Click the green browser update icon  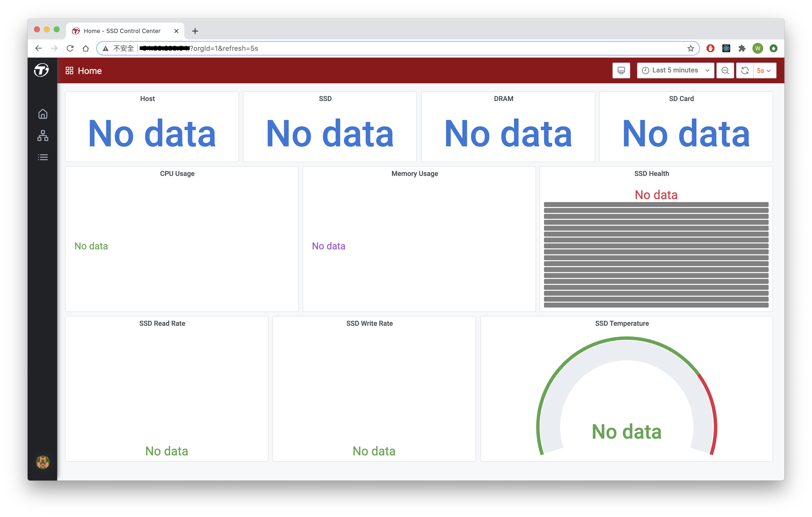774,48
